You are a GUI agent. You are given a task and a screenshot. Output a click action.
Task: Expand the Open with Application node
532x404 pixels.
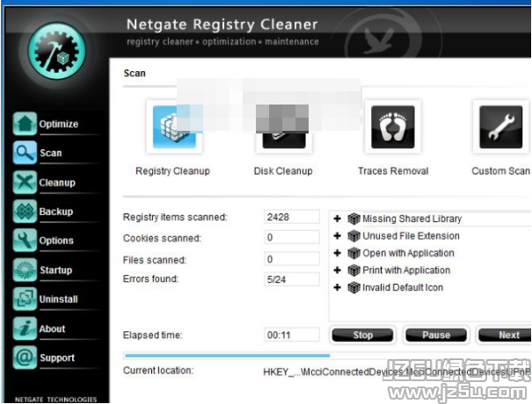click(x=338, y=253)
